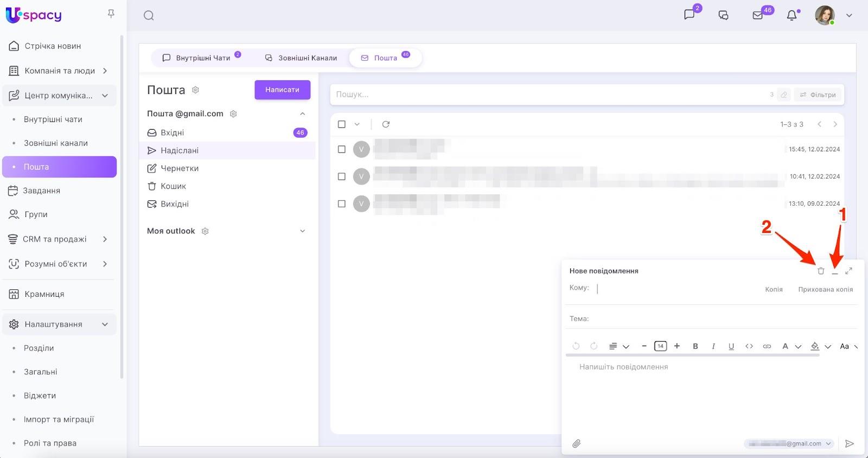Go to the previous page of emails
The height and width of the screenshot is (458, 868).
[820, 124]
